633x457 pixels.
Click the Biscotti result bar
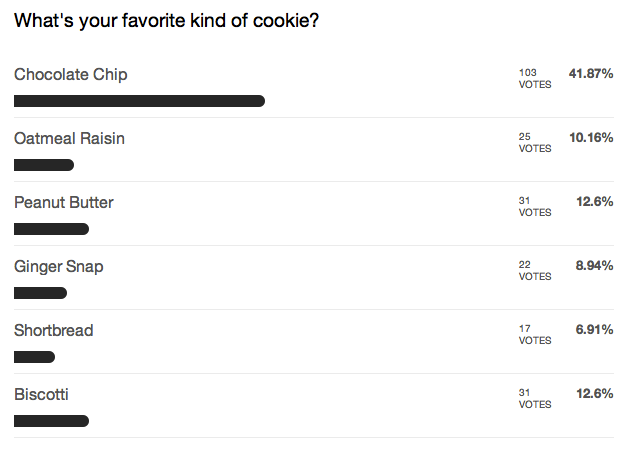click(51, 421)
